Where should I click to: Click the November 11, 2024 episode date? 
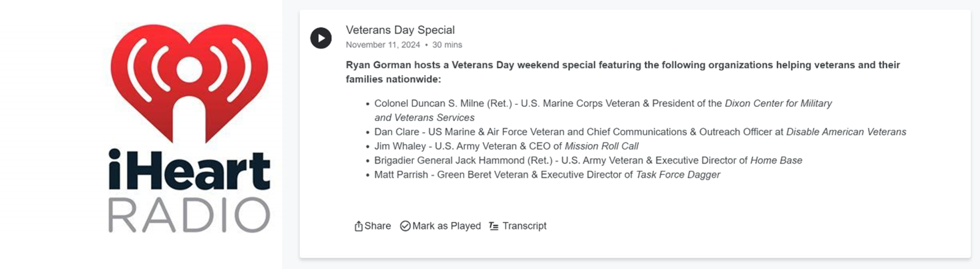tap(383, 45)
